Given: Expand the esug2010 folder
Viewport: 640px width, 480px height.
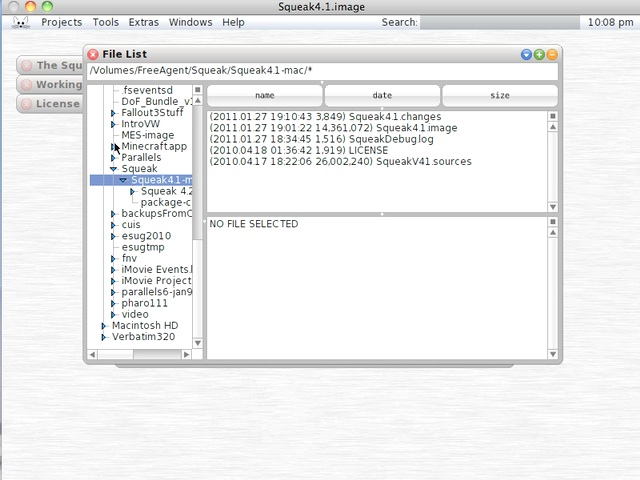Looking at the screenshot, I should [113, 236].
